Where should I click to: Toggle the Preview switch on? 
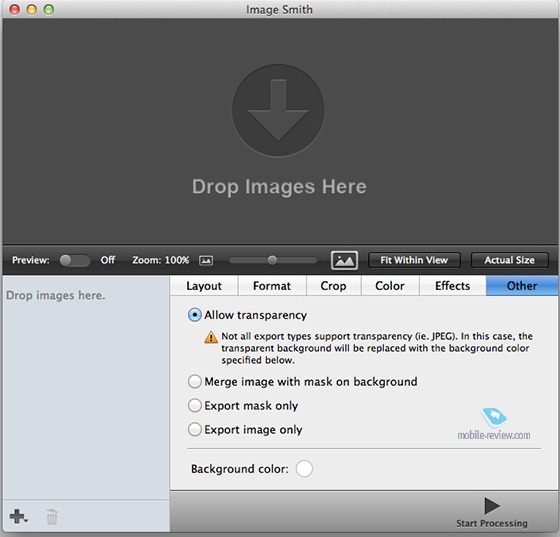tap(75, 260)
